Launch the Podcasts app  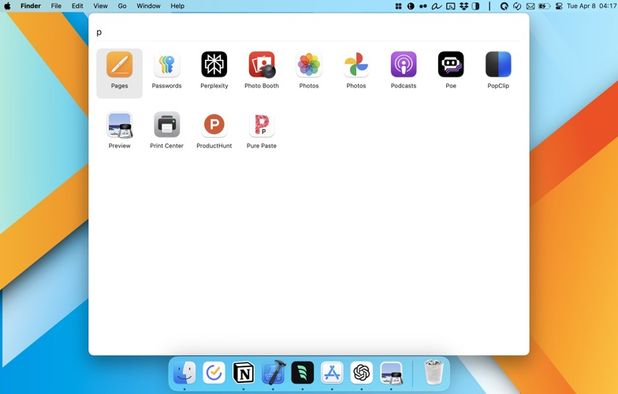[404, 64]
